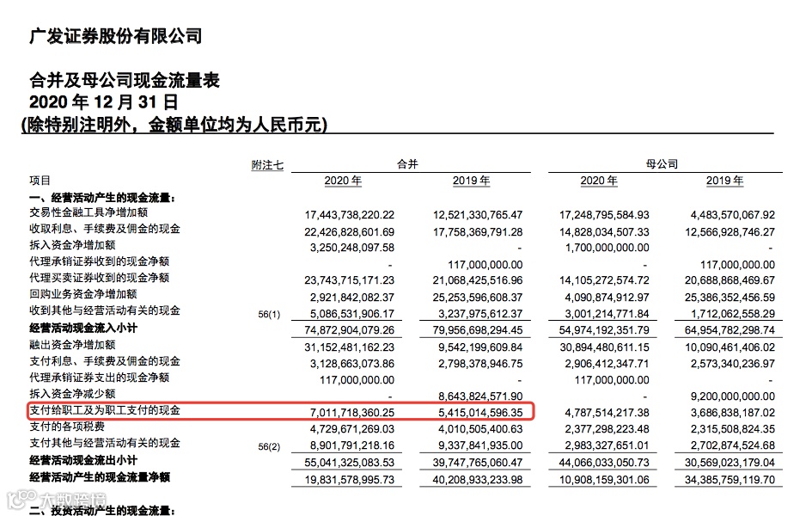This screenshot has height=516, width=812.
Task: Click the note reference 56(2)
Action: (x=269, y=446)
